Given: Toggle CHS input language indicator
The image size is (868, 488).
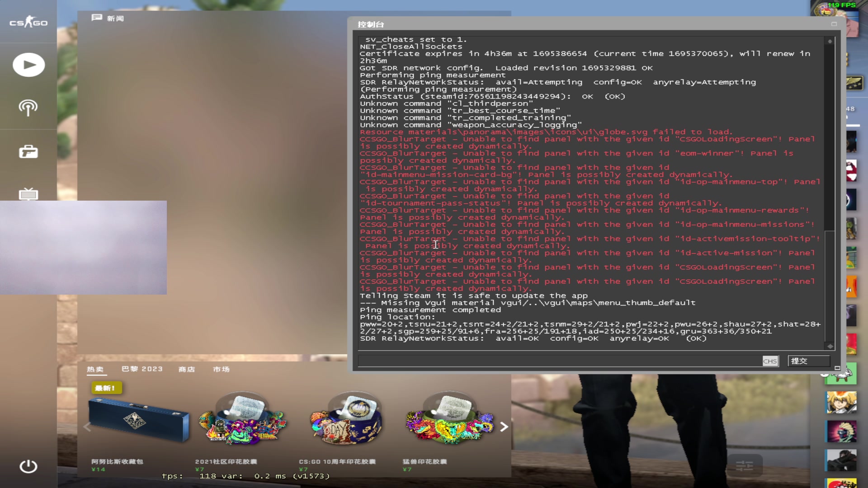Looking at the screenshot, I should [x=770, y=361].
